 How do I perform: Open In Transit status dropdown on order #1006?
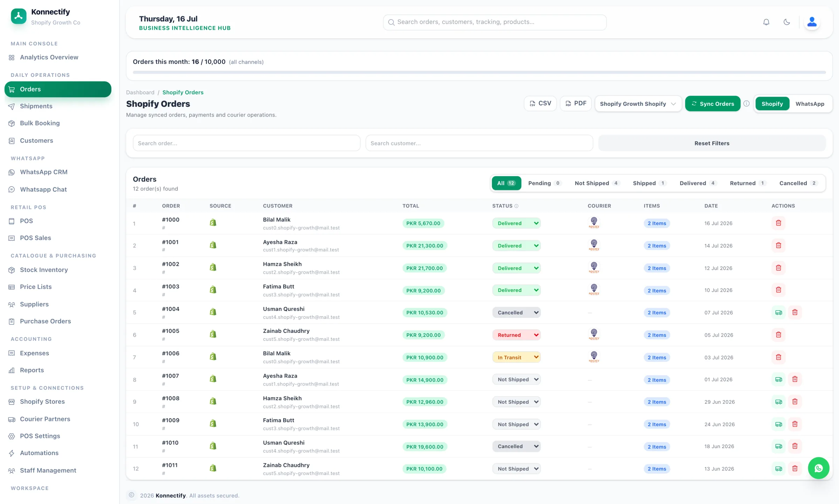point(516,357)
